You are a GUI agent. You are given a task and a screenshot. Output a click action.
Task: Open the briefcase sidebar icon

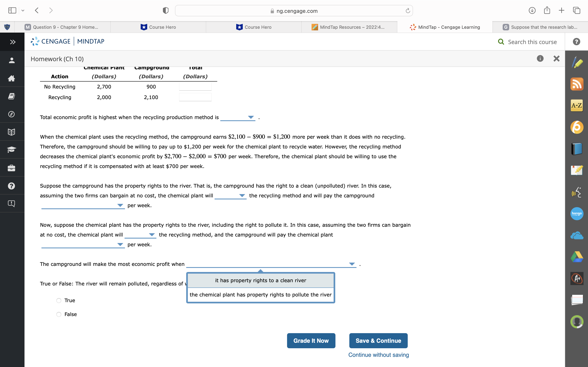pos(11,168)
